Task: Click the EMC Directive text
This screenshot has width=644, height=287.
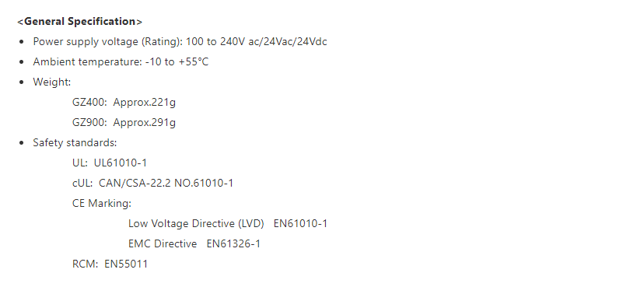Action: pyautogui.click(x=163, y=243)
